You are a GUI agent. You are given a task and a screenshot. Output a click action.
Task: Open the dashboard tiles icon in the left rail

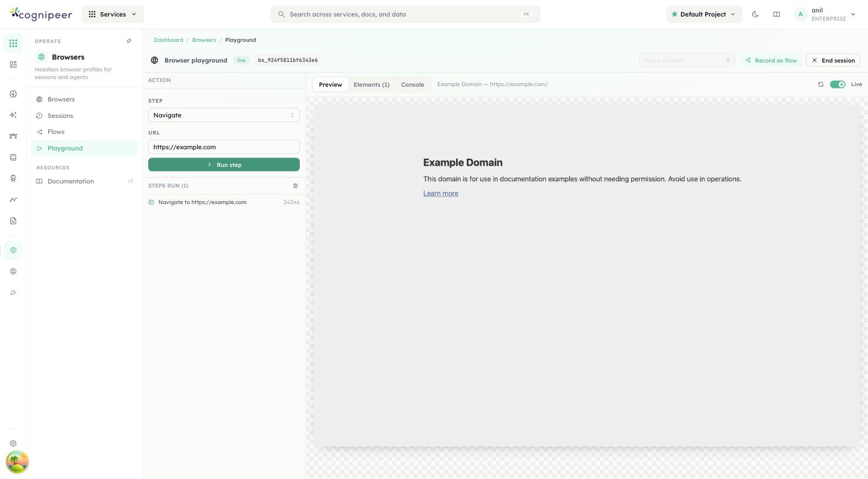click(x=13, y=65)
